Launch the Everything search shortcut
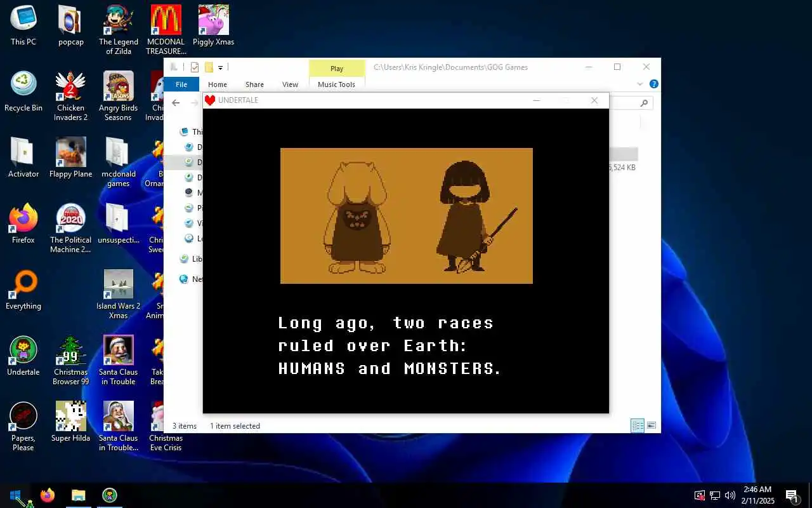 (23, 290)
